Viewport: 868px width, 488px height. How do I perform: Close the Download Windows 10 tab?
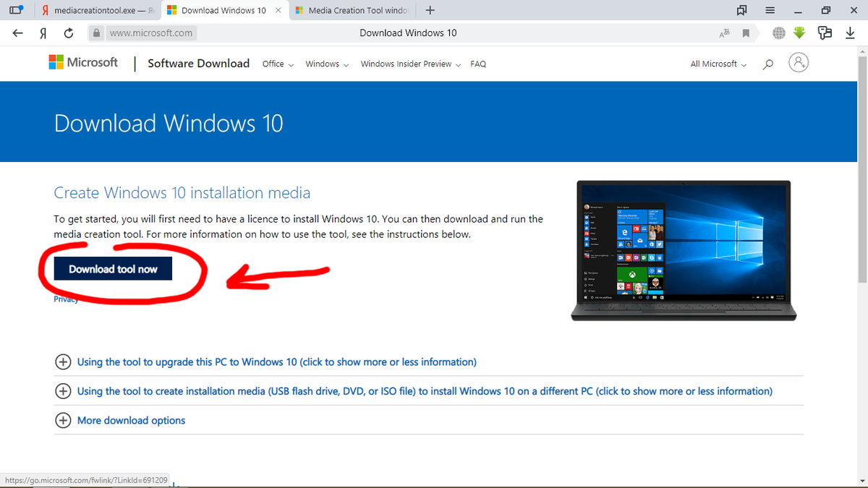[278, 11]
